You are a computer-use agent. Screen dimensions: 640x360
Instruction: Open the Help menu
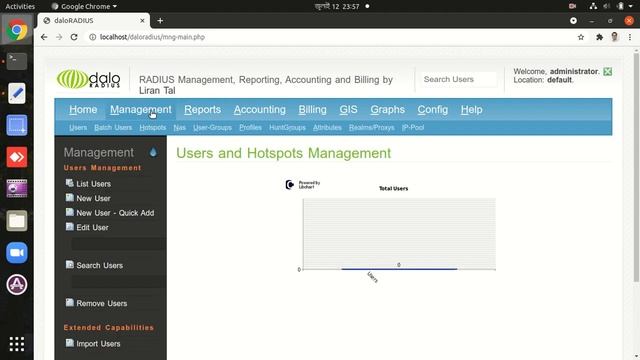click(x=471, y=109)
